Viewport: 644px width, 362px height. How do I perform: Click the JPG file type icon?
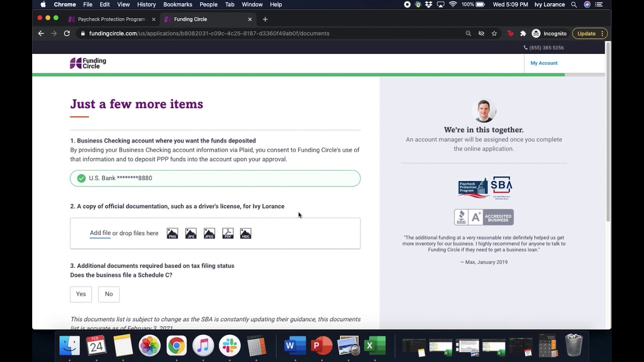pyautogui.click(x=191, y=233)
